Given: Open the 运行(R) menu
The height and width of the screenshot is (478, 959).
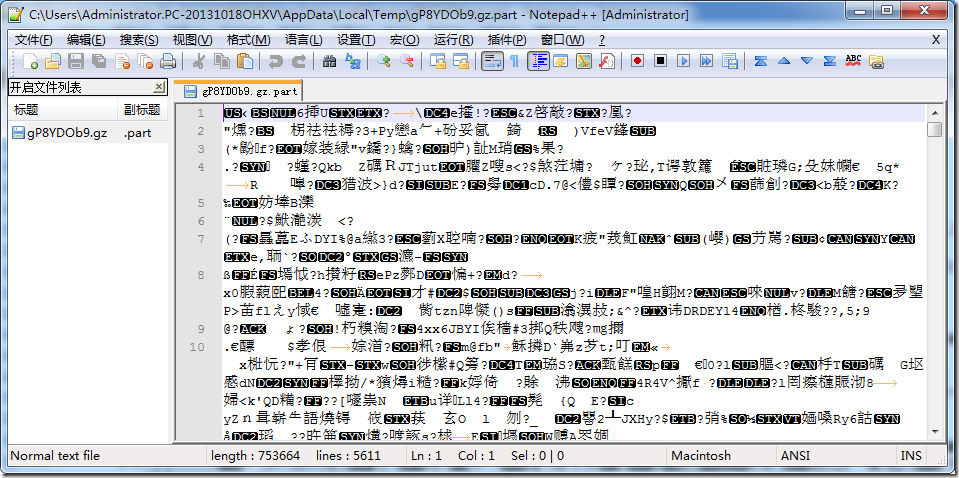Looking at the screenshot, I should tap(453, 40).
